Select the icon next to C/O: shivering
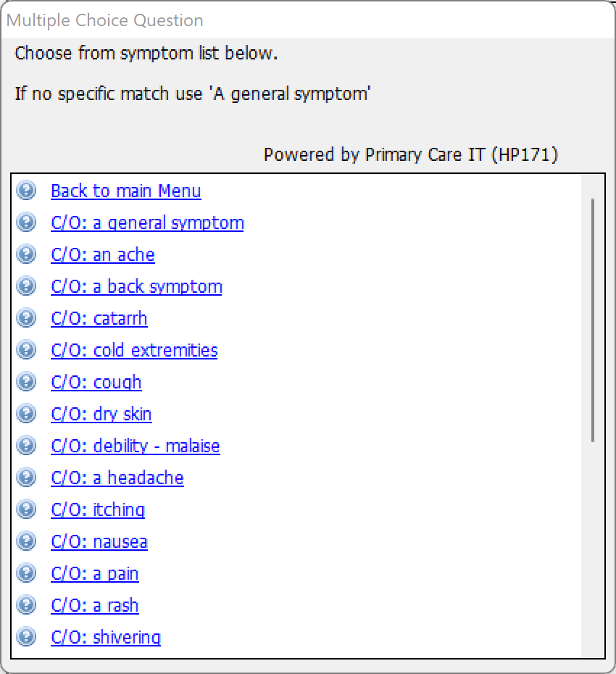The width and height of the screenshot is (616, 674). (26, 636)
